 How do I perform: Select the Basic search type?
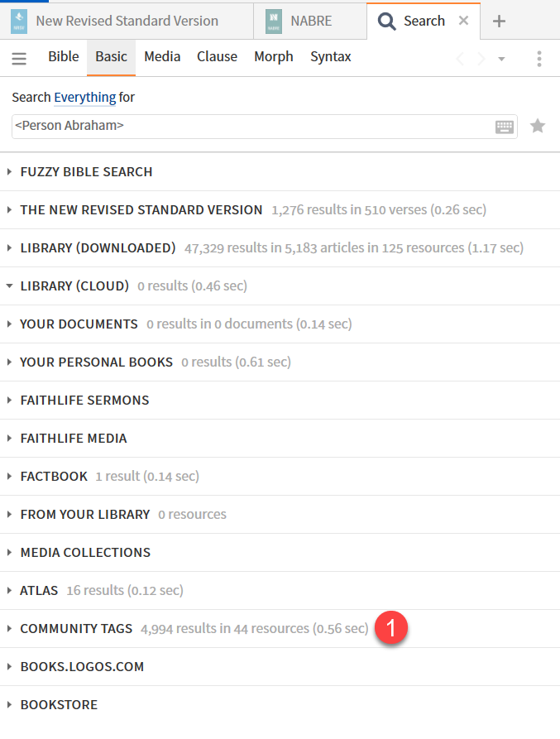pos(111,56)
